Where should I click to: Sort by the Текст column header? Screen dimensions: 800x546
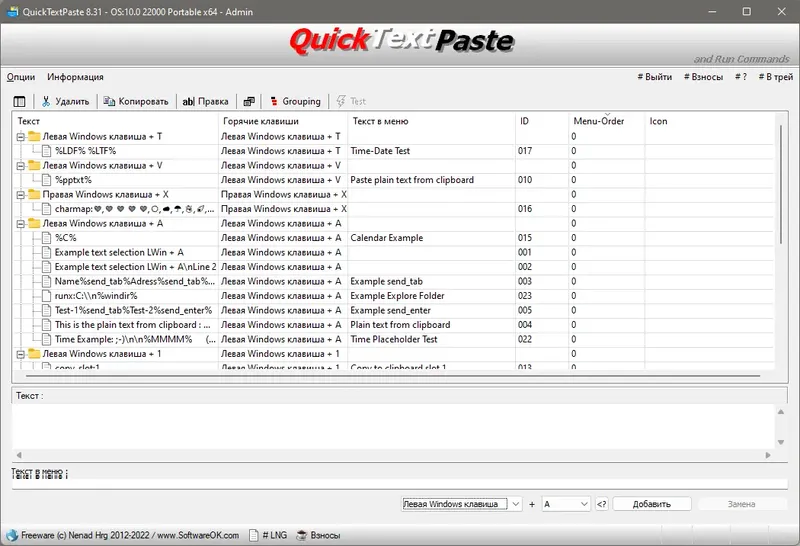[x=116, y=121]
